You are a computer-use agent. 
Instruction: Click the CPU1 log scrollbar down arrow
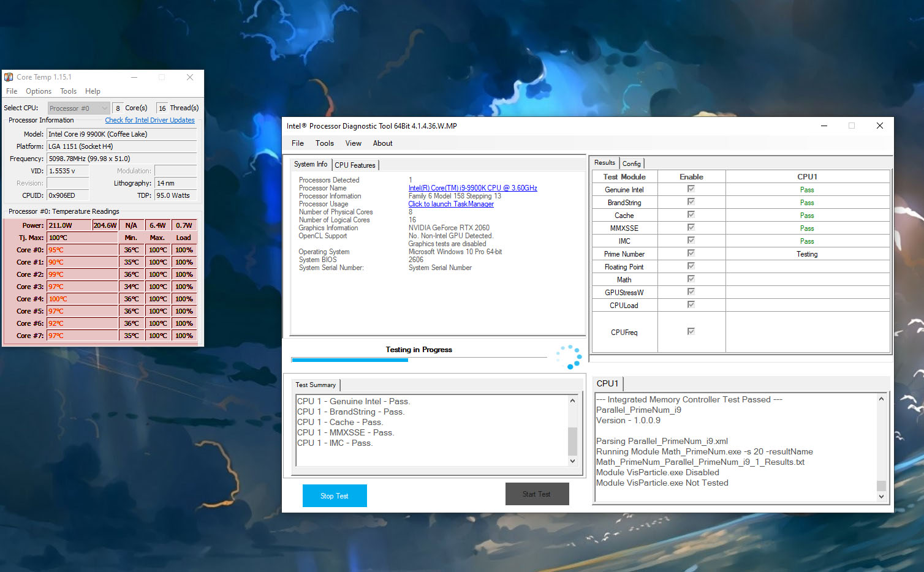pyautogui.click(x=881, y=496)
